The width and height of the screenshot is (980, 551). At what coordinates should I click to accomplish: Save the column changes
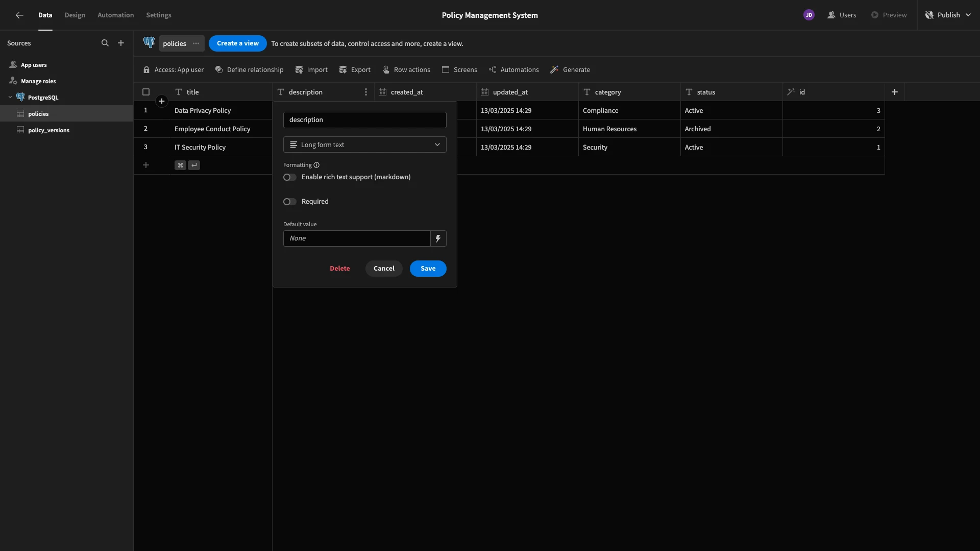tap(428, 269)
